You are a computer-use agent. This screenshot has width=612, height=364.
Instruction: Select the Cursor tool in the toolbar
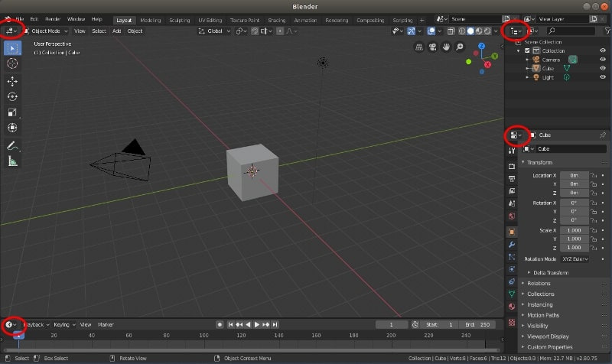click(12, 63)
